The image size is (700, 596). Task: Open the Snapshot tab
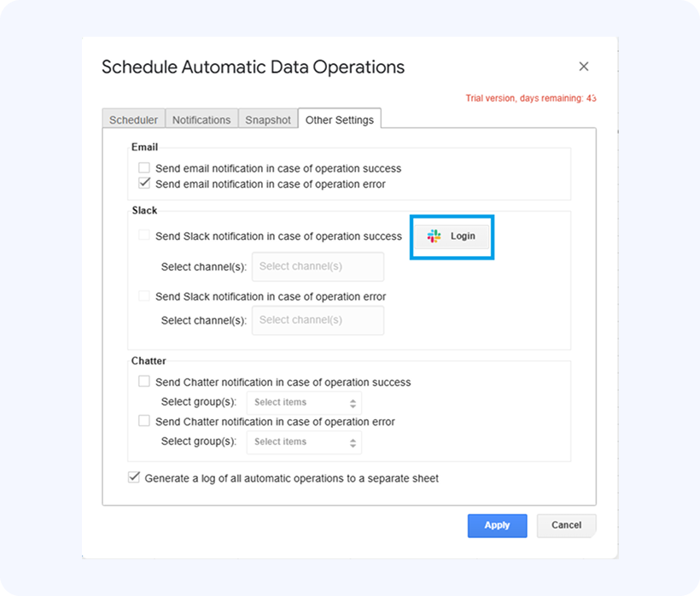(268, 120)
